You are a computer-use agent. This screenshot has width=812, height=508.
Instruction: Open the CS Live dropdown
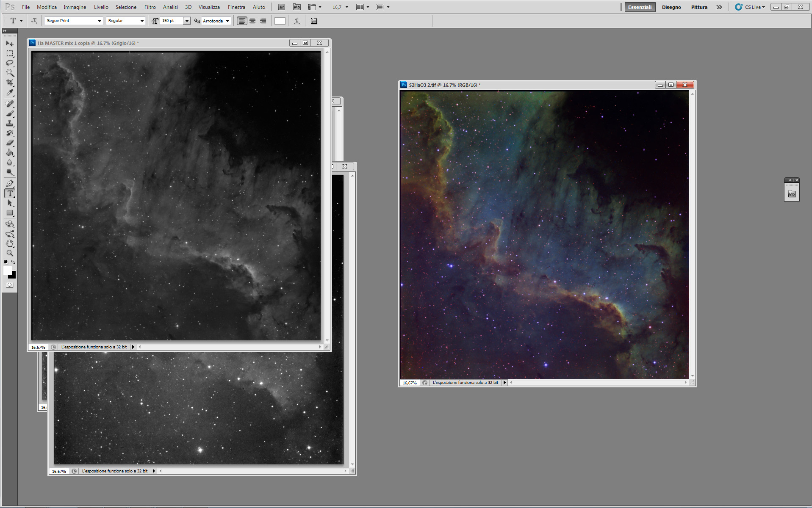[x=750, y=7]
